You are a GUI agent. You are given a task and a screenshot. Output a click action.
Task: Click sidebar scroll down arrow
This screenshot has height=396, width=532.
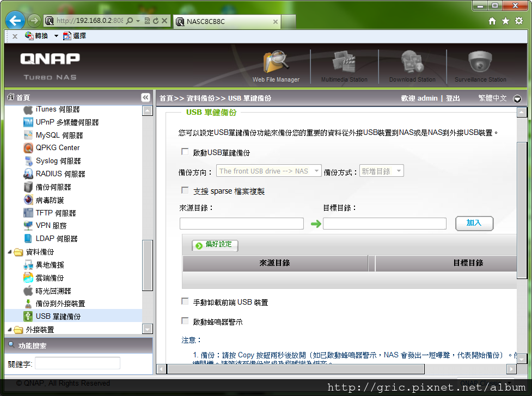click(148, 329)
